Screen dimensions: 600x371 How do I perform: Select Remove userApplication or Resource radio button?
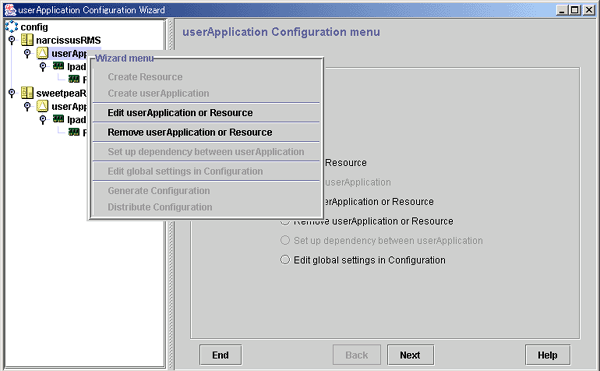tap(285, 221)
